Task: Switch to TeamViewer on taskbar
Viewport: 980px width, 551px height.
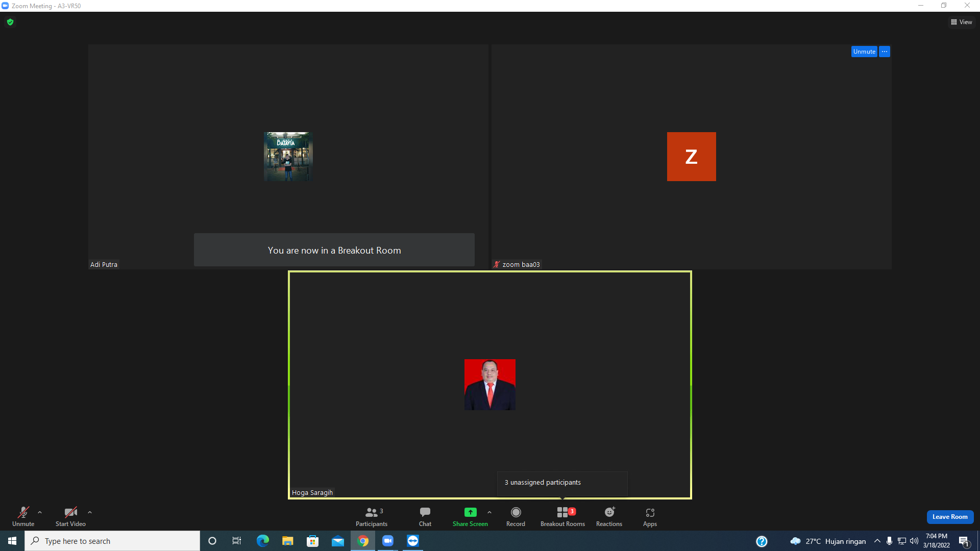Action: tap(413, 541)
